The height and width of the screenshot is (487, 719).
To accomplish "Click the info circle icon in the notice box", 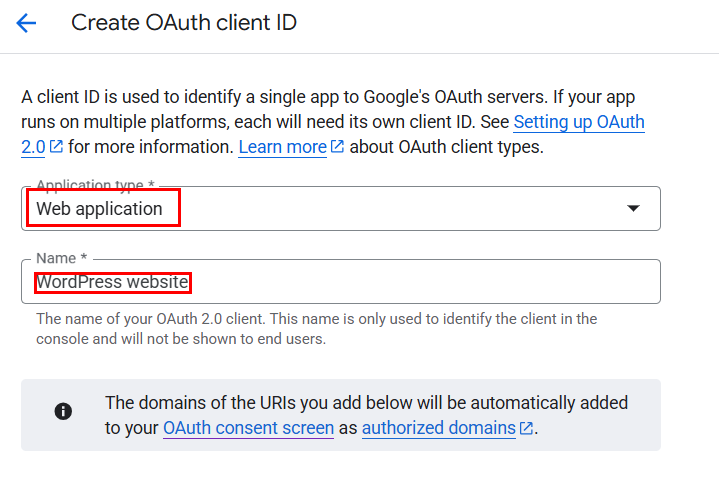I will (x=63, y=411).
